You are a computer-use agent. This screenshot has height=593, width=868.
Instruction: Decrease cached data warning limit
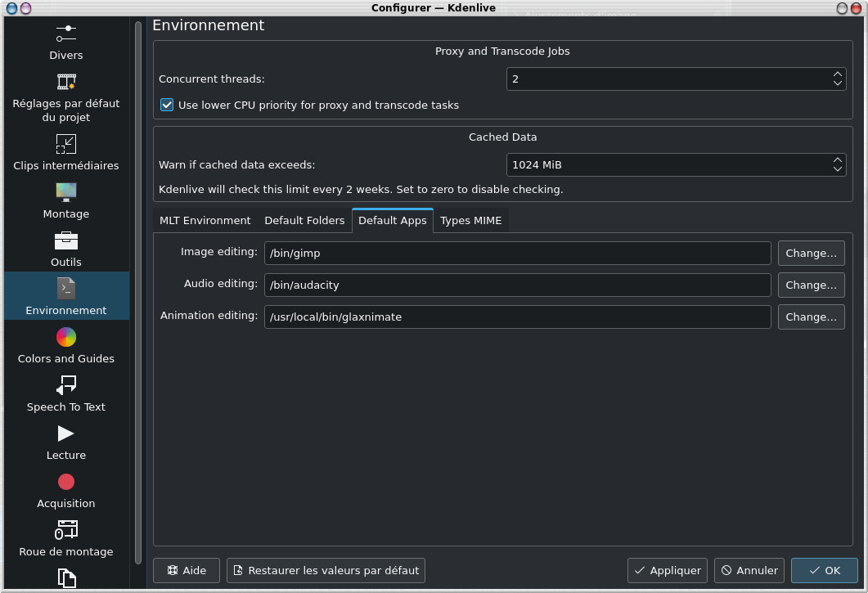click(837, 169)
